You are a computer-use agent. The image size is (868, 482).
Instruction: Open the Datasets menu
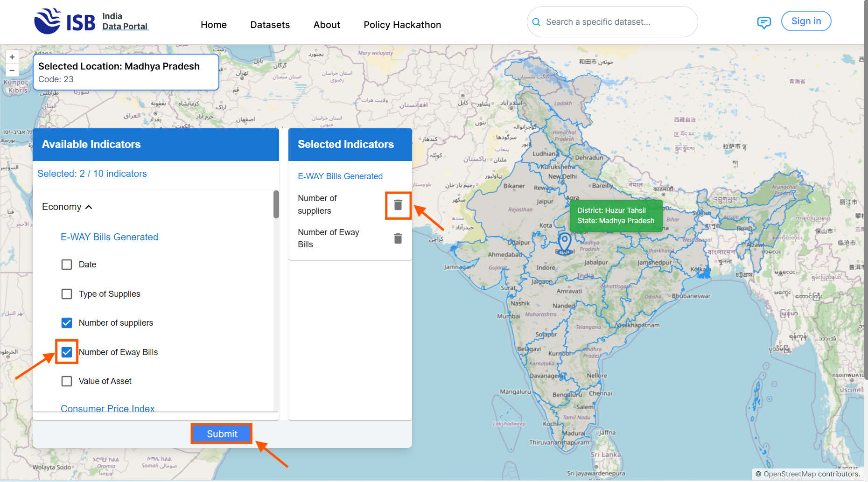[270, 25]
